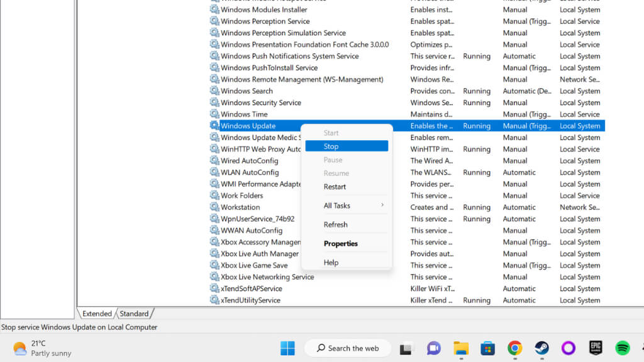Click gear icon of Work Folders
This screenshot has width=644, height=362.
214,195
